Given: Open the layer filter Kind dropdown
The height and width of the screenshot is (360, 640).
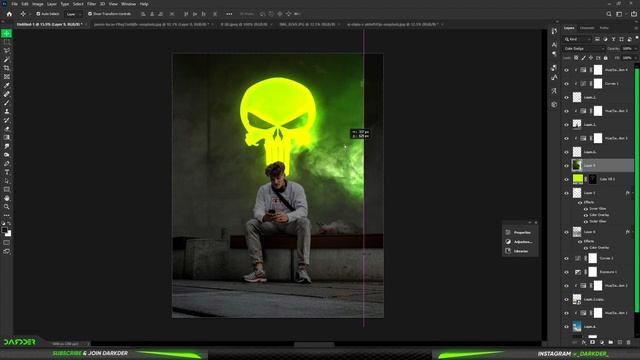Looking at the screenshot, I should [577, 39].
